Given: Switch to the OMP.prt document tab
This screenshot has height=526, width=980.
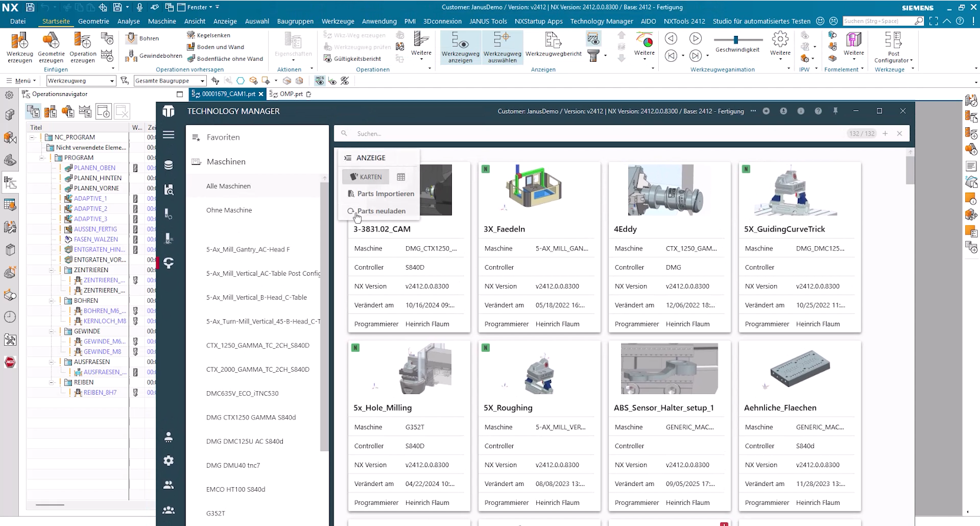Looking at the screenshot, I should [290, 94].
